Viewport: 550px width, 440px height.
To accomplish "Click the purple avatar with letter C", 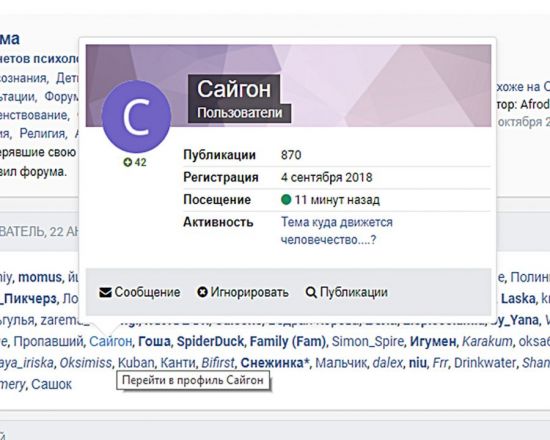I will click(136, 116).
